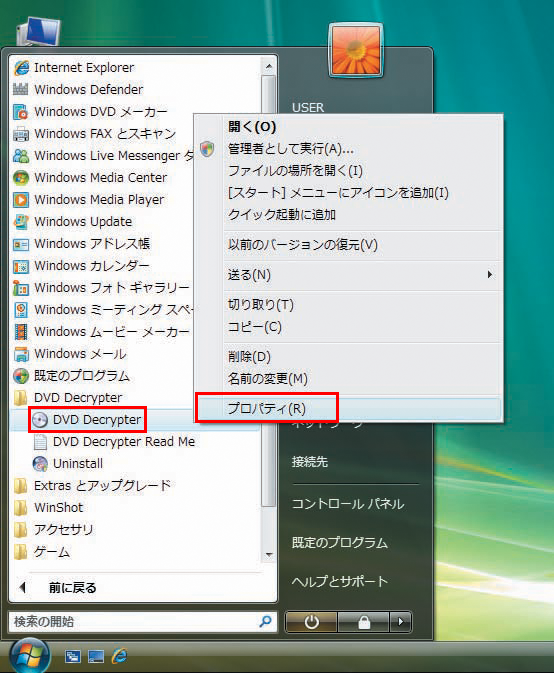Expand the WinShot folder
This screenshot has height=673, width=554.
tap(48, 508)
